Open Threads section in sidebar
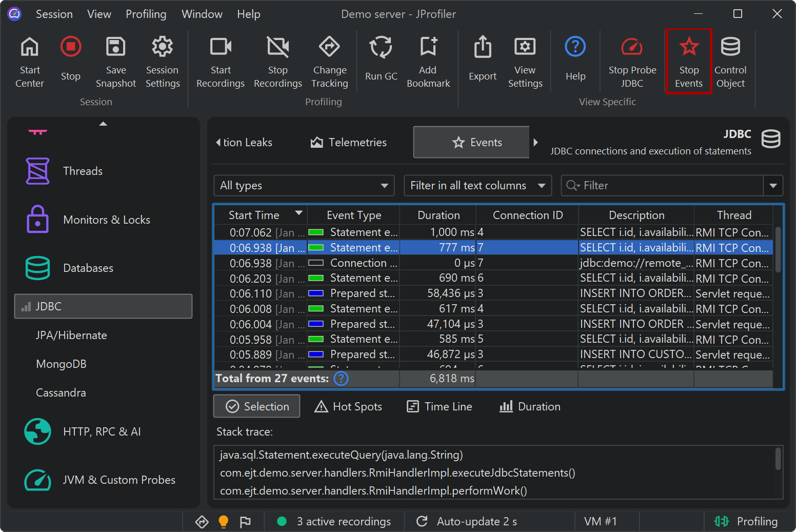796x532 pixels. pos(82,171)
